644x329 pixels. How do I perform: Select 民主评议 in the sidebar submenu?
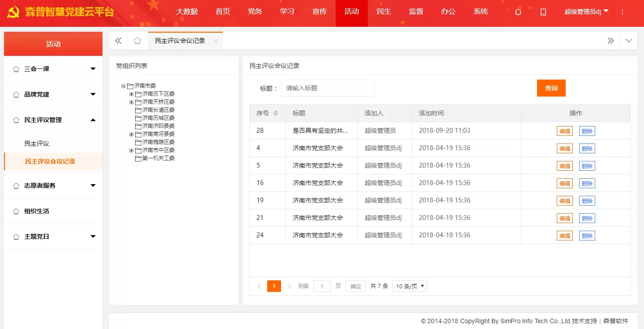(37, 143)
